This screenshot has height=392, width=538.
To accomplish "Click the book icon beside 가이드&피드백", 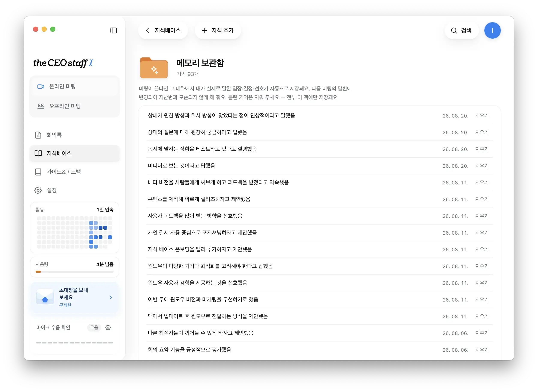I will (38, 172).
